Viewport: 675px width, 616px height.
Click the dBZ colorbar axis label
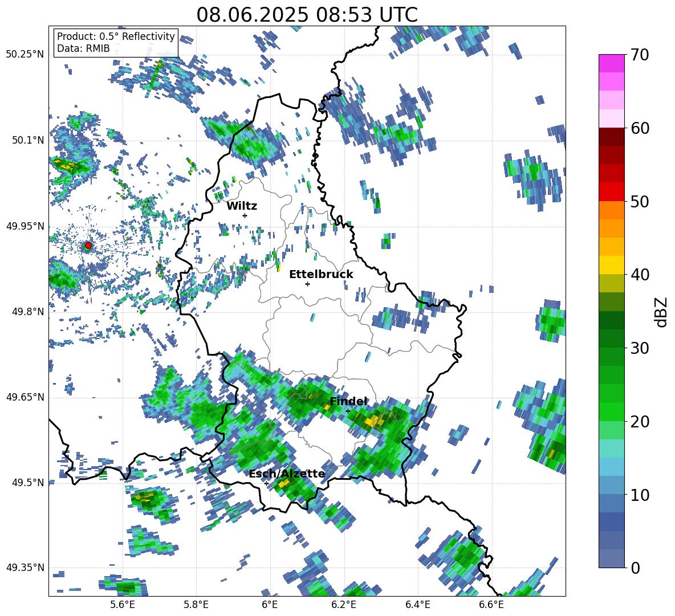[661, 312]
